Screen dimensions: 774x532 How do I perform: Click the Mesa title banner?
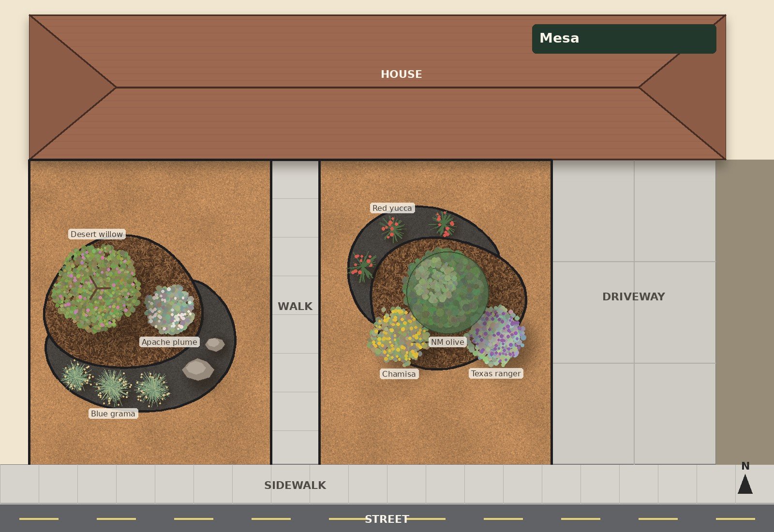pos(624,39)
